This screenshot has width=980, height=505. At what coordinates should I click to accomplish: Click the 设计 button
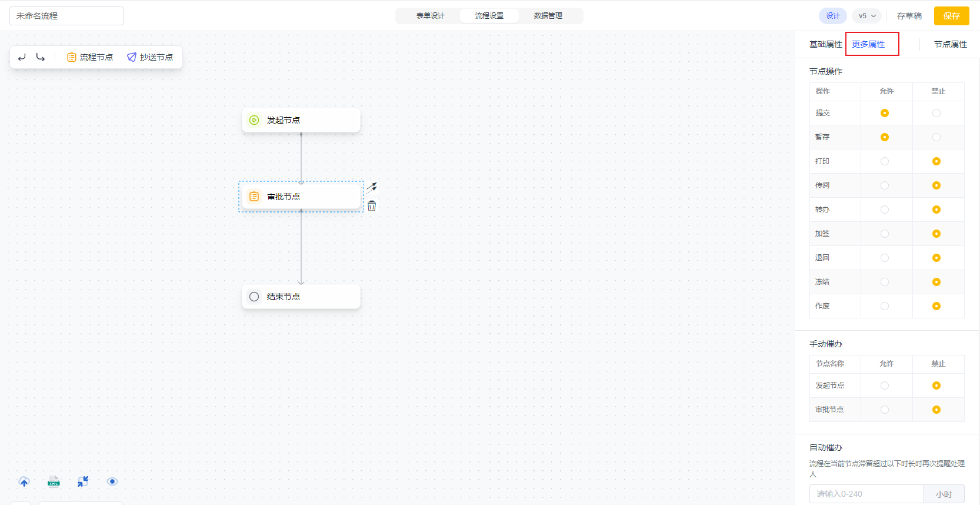tap(833, 16)
